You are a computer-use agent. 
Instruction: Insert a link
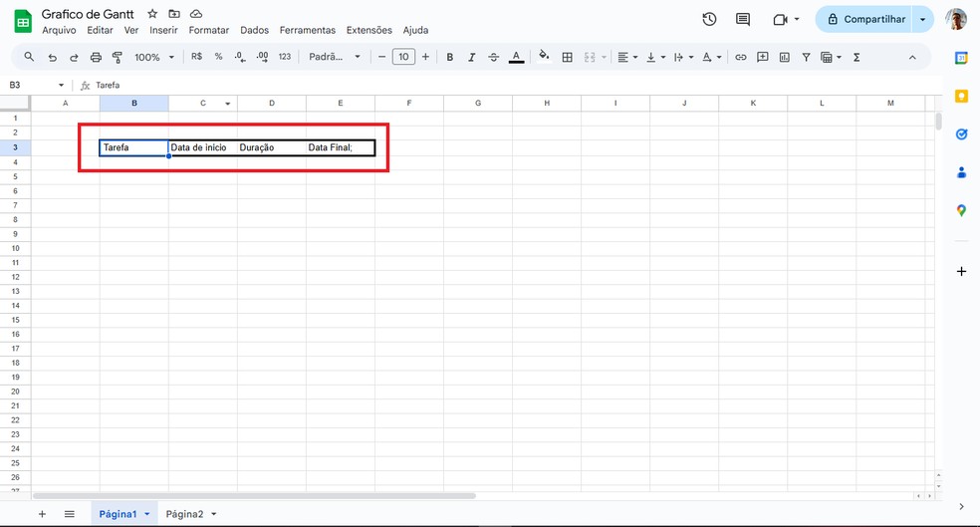click(741, 57)
